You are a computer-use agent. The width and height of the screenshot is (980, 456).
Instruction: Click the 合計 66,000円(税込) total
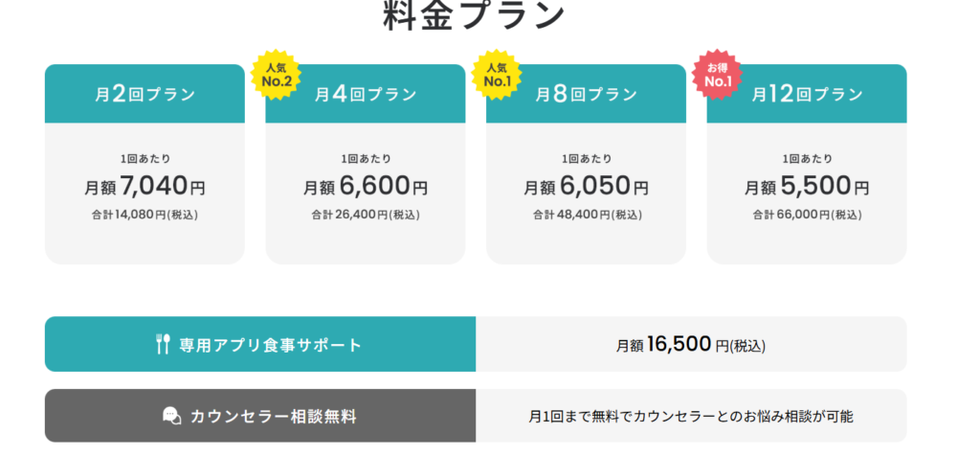click(807, 215)
